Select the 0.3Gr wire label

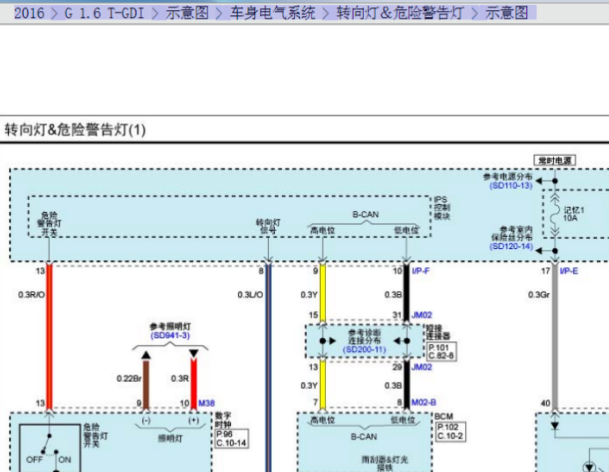pos(539,295)
